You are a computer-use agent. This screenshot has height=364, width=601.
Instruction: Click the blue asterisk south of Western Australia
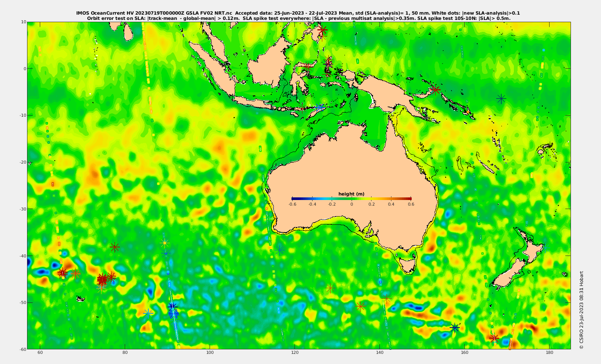(279, 250)
